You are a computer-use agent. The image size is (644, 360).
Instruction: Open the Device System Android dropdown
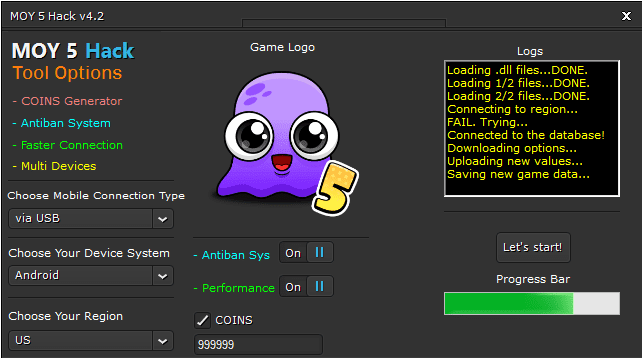[x=91, y=275]
